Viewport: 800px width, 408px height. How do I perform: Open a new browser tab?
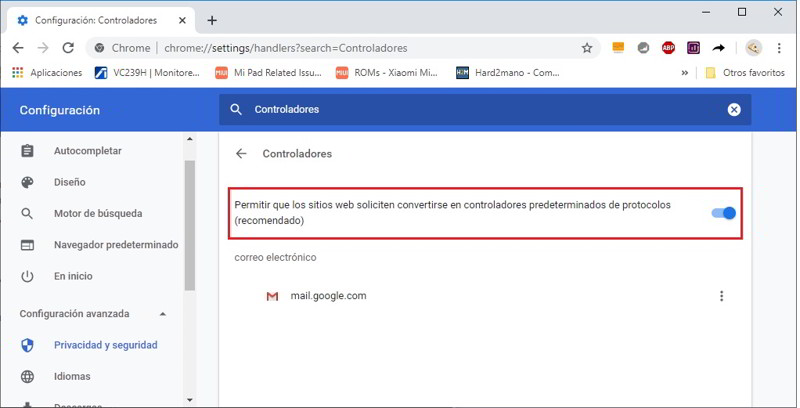coord(212,20)
